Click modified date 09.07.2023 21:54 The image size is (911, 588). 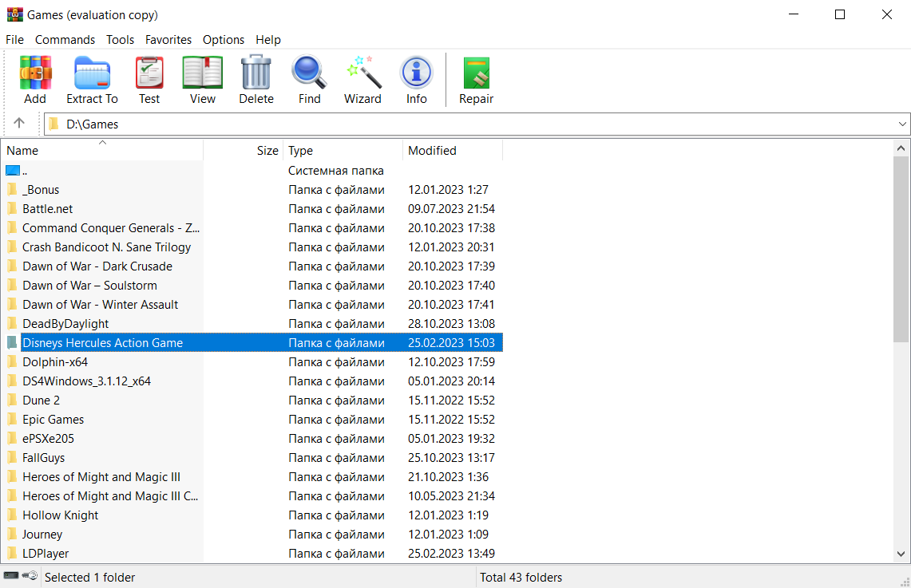(x=451, y=208)
